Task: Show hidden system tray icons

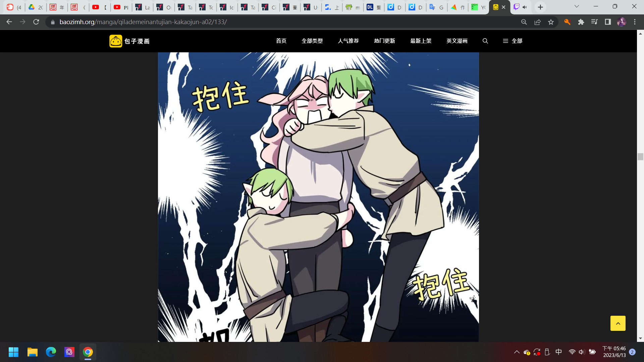Action: [x=517, y=352]
